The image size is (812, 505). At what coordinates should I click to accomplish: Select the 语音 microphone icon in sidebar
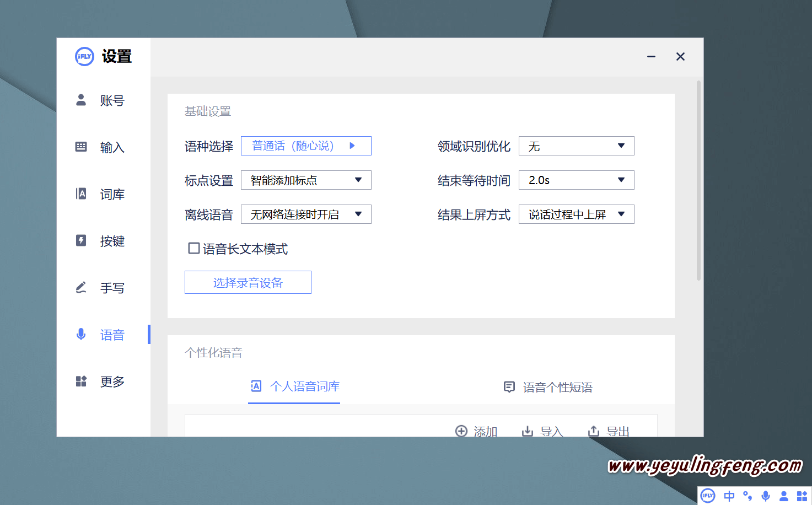81,334
